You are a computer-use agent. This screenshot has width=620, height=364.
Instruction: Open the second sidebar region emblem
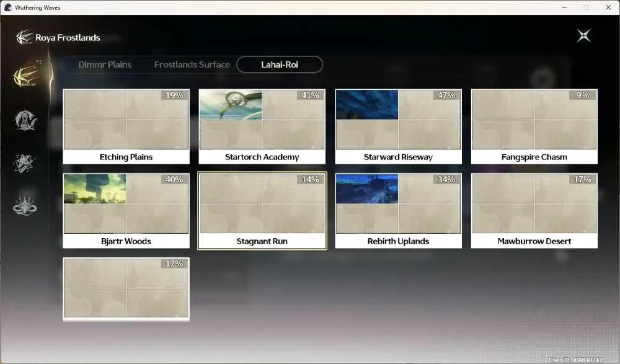pyautogui.click(x=25, y=120)
